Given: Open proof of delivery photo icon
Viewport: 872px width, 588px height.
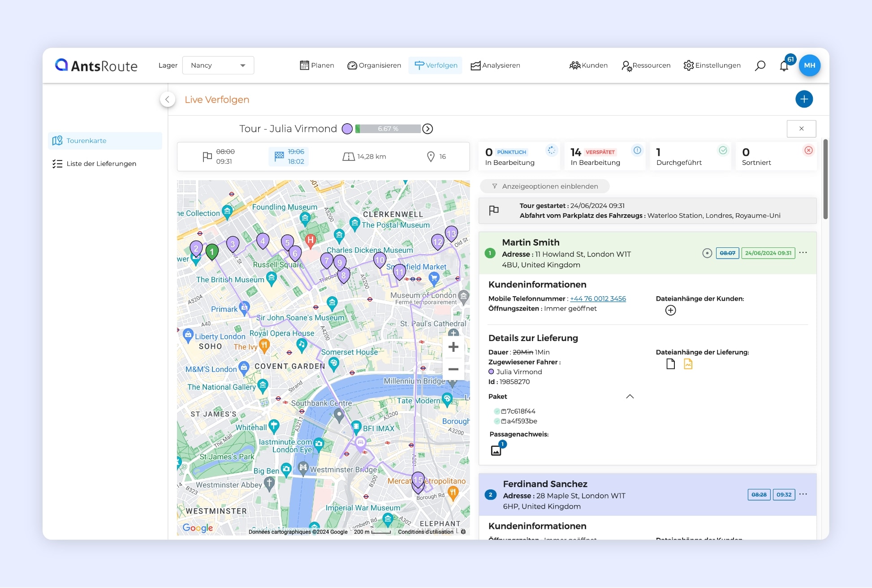Looking at the screenshot, I should (496, 450).
